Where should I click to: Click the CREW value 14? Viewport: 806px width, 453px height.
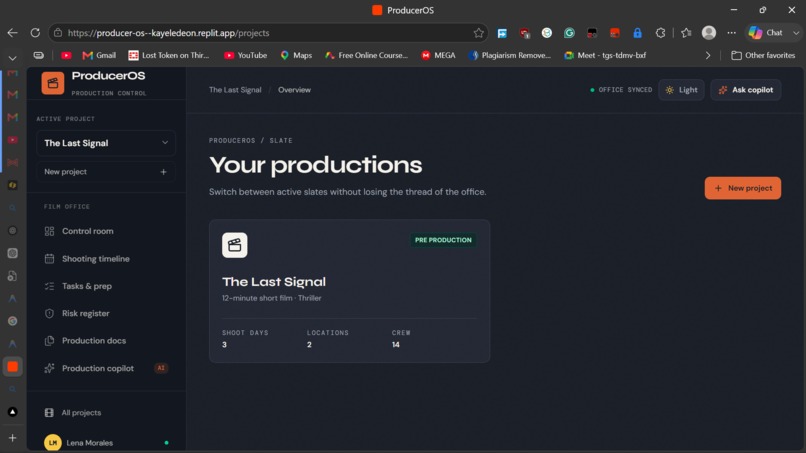click(x=396, y=345)
